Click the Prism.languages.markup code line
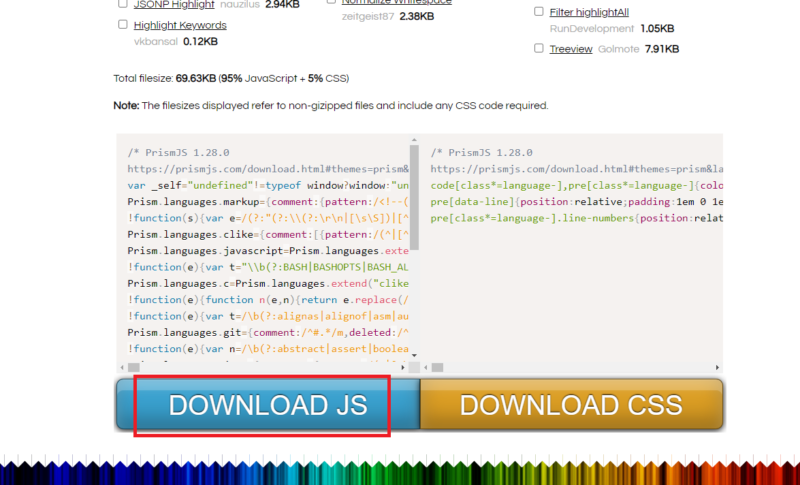 click(268, 201)
